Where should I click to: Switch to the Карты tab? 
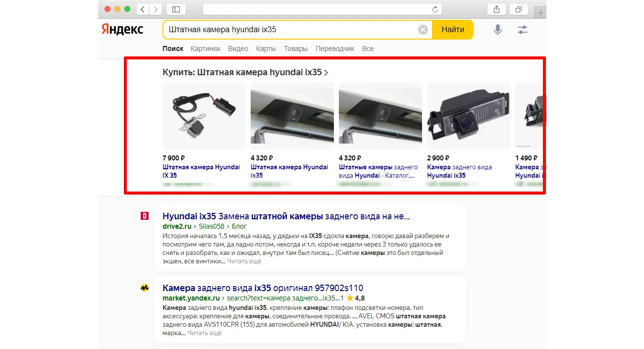point(266,49)
